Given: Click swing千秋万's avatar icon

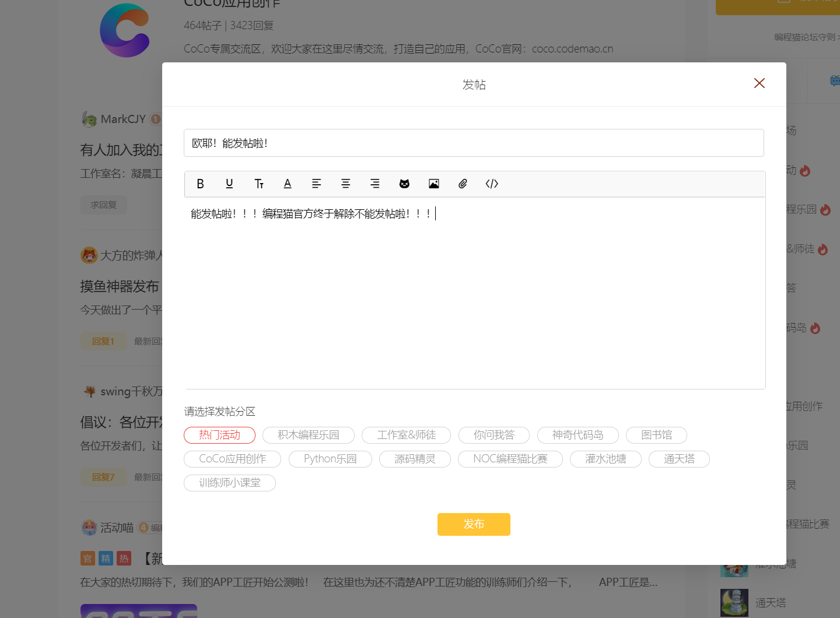Looking at the screenshot, I should point(89,391).
